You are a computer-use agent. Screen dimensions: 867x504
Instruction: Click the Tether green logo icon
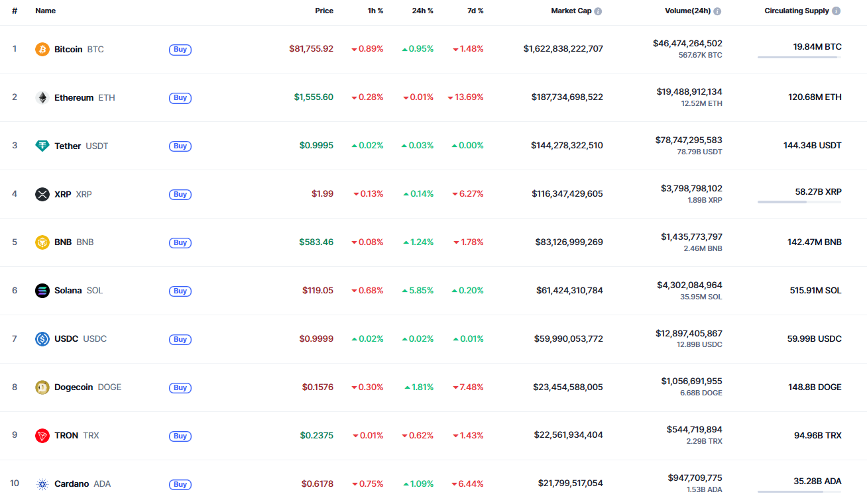[x=42, y=146]
